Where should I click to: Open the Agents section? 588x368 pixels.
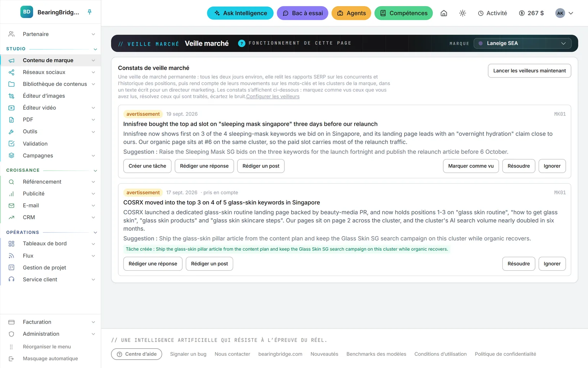pyautogui.click(x=351, y=13)
